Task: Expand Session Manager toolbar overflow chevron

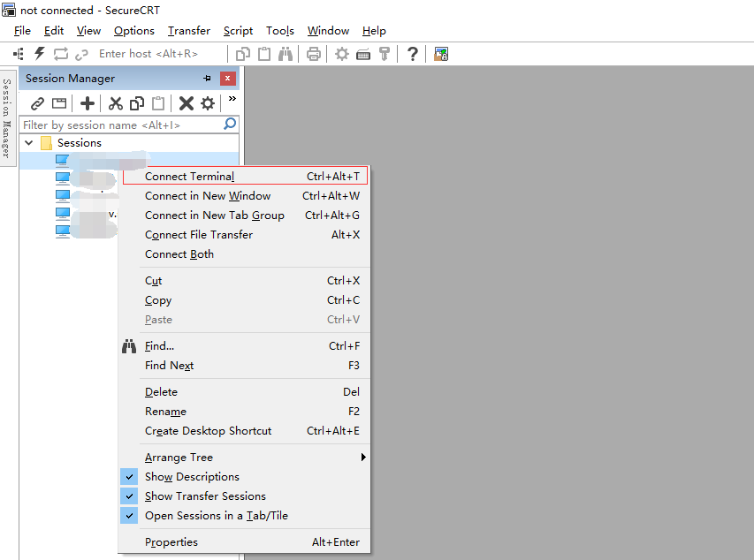Action: pos(232,100)
